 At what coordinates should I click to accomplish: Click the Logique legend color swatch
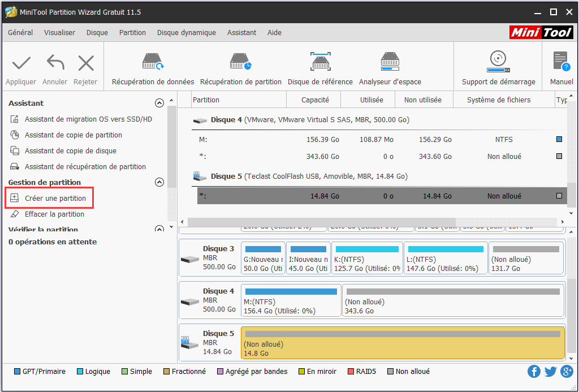pyautogui.click(x=80, y=371)
